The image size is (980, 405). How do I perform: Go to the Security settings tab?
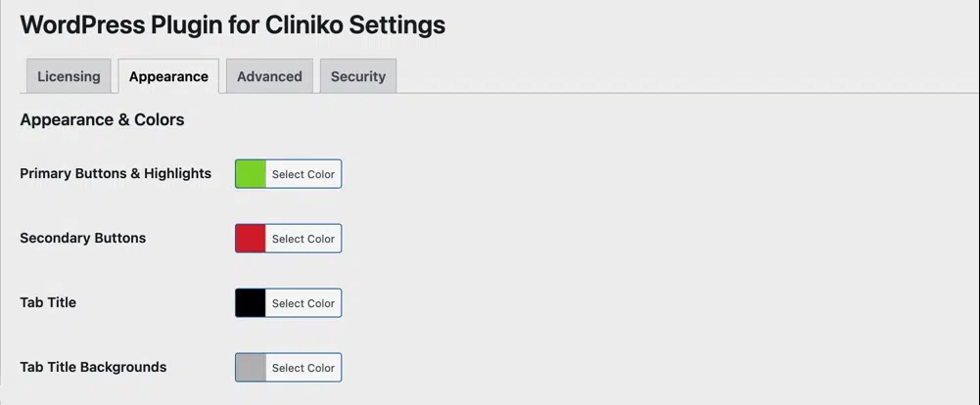(x=358, y=76)
